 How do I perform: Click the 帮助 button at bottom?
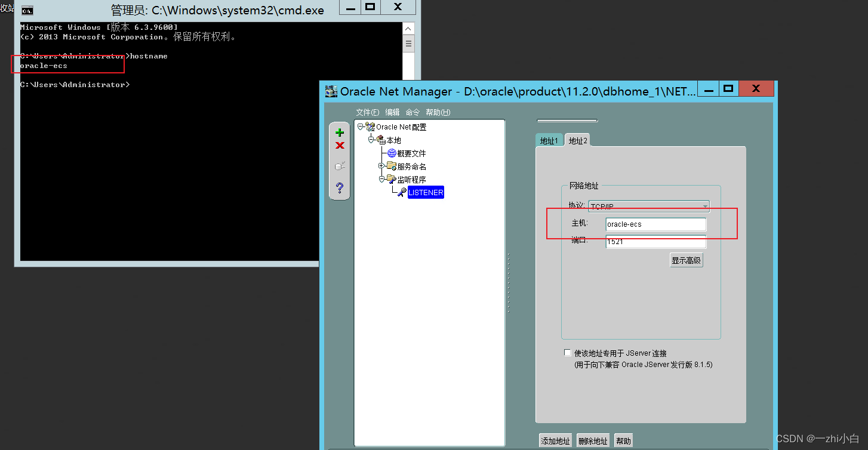coord(623,441)
